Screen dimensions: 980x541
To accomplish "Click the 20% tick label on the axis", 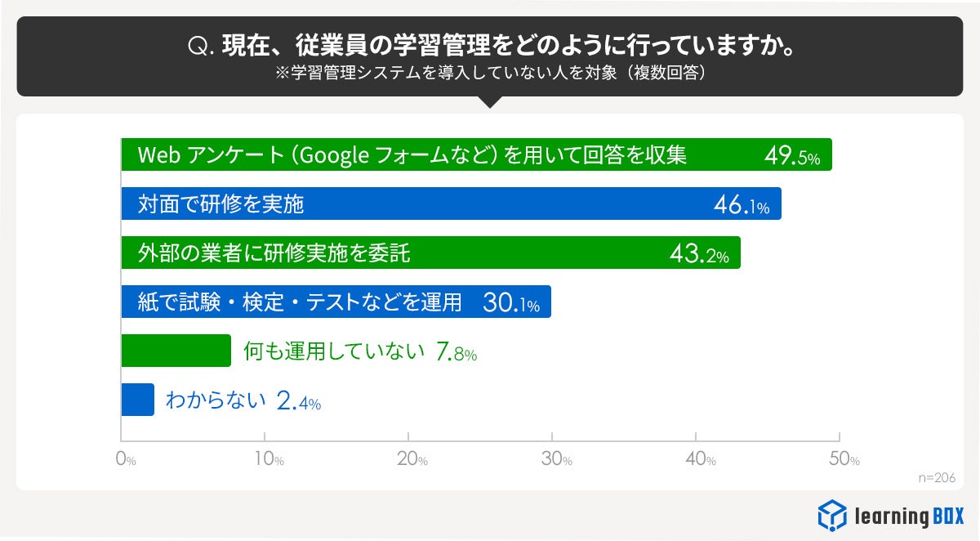I will click(412, 459).
